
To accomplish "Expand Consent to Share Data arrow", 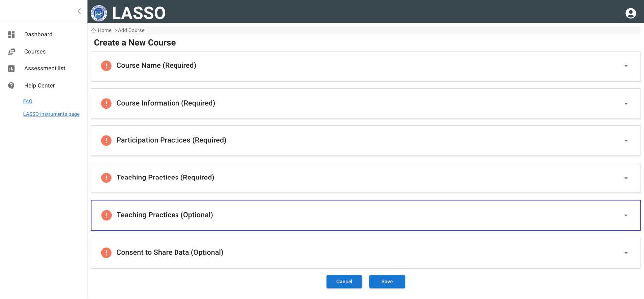I will pos(626,253).
